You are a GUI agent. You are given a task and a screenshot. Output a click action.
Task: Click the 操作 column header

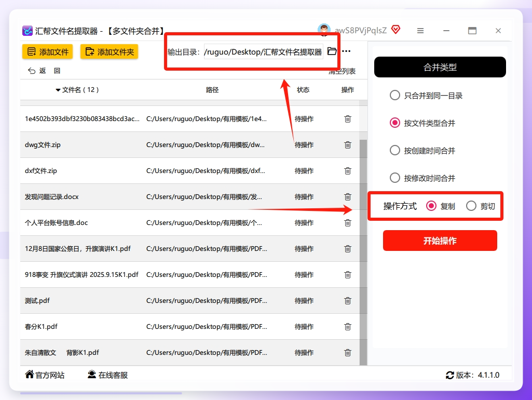[x=347, y=90]
